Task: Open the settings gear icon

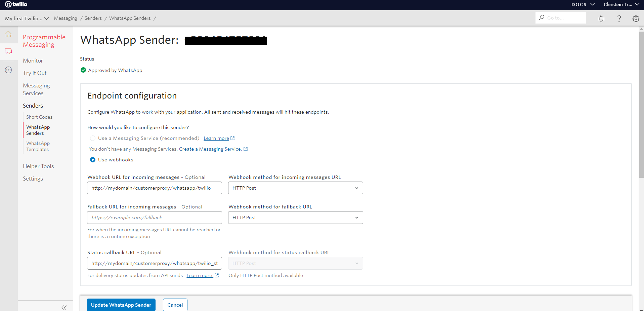Action: (636, 19)
